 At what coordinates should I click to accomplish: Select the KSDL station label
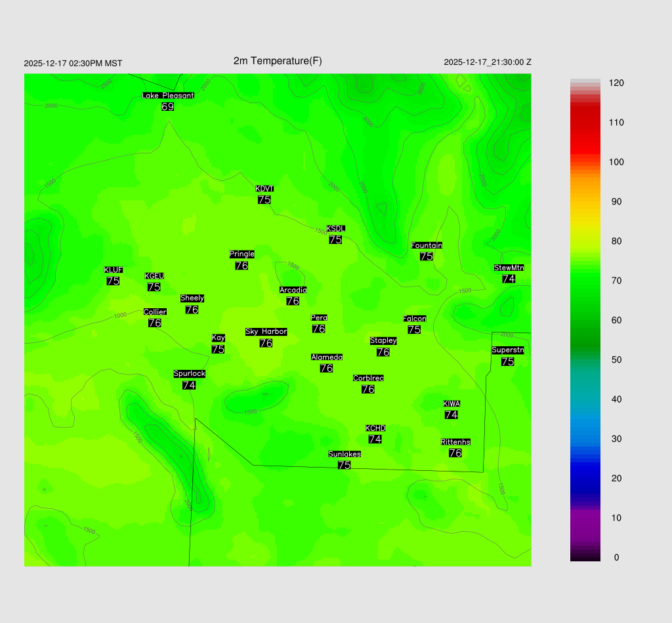[335, 229]
